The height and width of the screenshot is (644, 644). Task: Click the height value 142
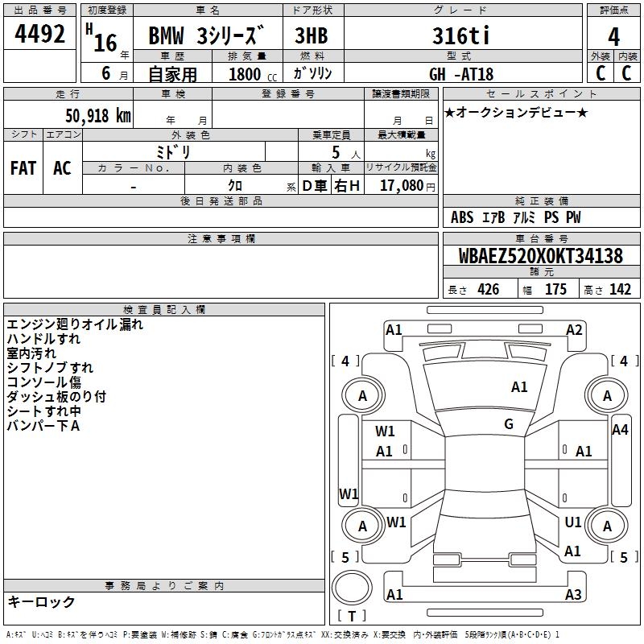pos(620,289)
